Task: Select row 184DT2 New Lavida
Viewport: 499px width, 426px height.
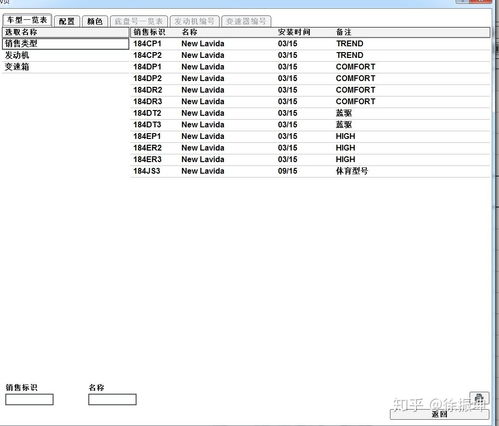Action: pyautogui.click(x=310, y=113)
